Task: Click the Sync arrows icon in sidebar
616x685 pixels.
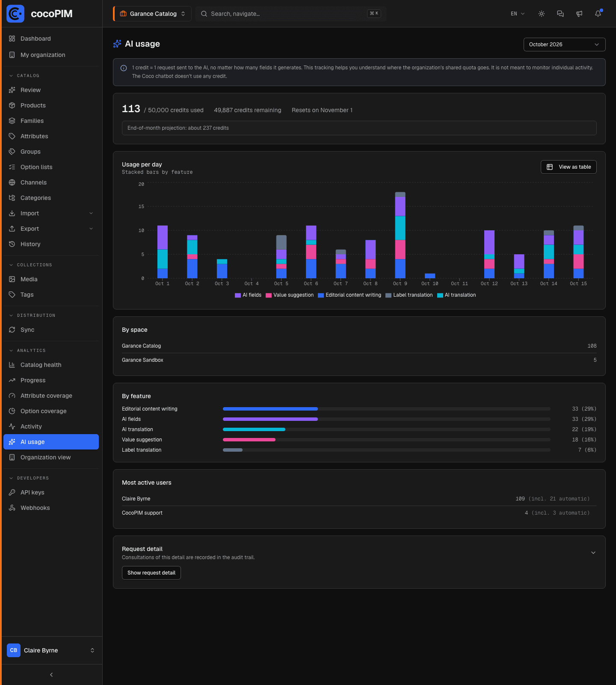Action: click(x=12, y=330)
